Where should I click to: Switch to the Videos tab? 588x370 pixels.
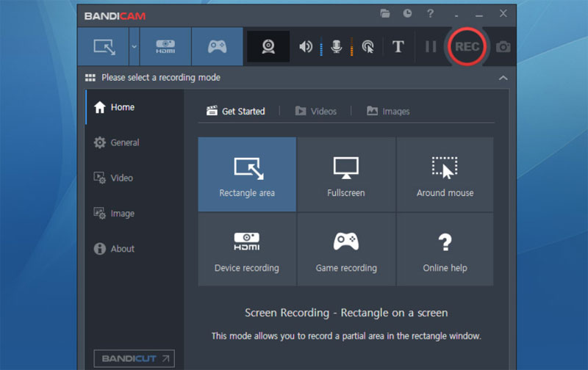pyautogui.click(x=316, y=112)
